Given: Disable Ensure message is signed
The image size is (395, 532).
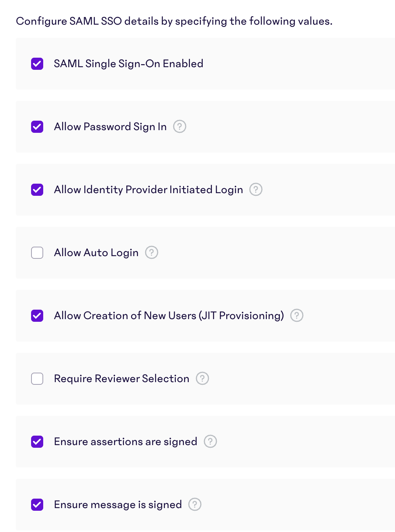Looking at the screenshot, I should 37,504.
